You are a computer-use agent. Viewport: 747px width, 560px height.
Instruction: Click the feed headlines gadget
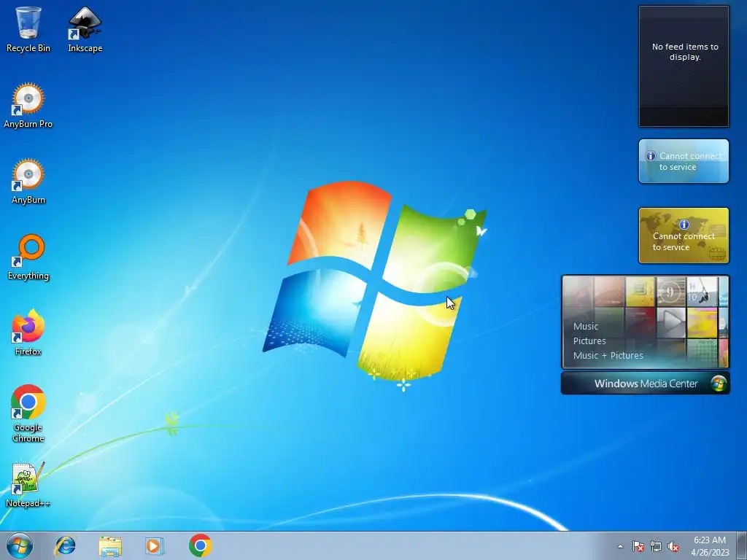point(684,66)
